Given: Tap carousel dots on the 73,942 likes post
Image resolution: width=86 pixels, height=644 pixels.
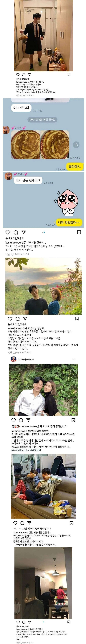Looking at the screenshot, I should pyautogui.click(x=43, y=232).
